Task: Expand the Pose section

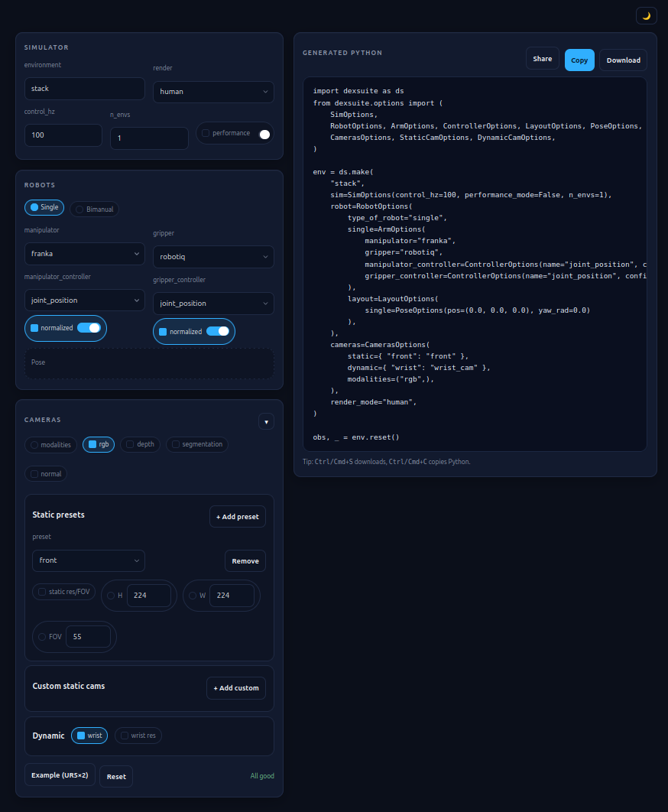Action: [149, 362]
